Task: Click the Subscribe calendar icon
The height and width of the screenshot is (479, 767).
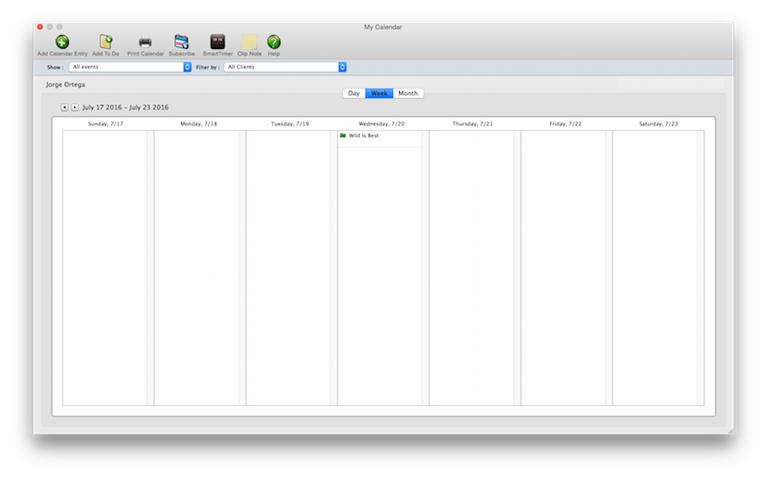Action: click(x=181, y=42)
